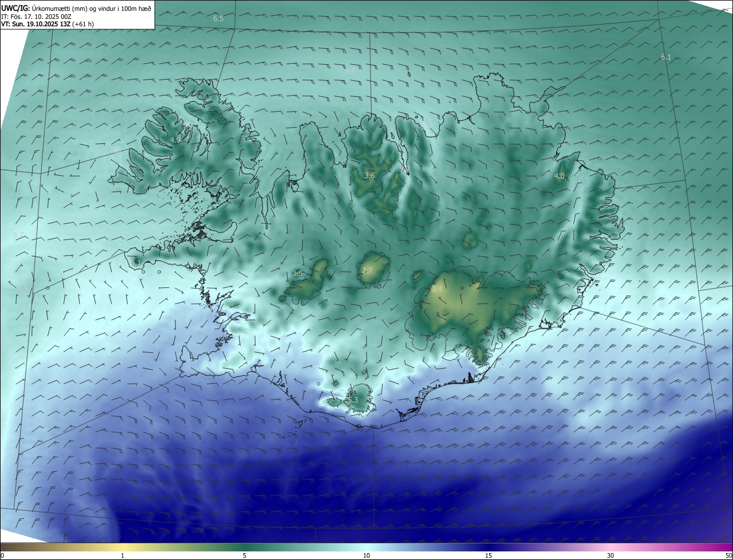Image resolution: width=733 pixels, height=560 pixels.
Task: Select the 6.1 value label on the map
Action: click(x=665, y=57)
